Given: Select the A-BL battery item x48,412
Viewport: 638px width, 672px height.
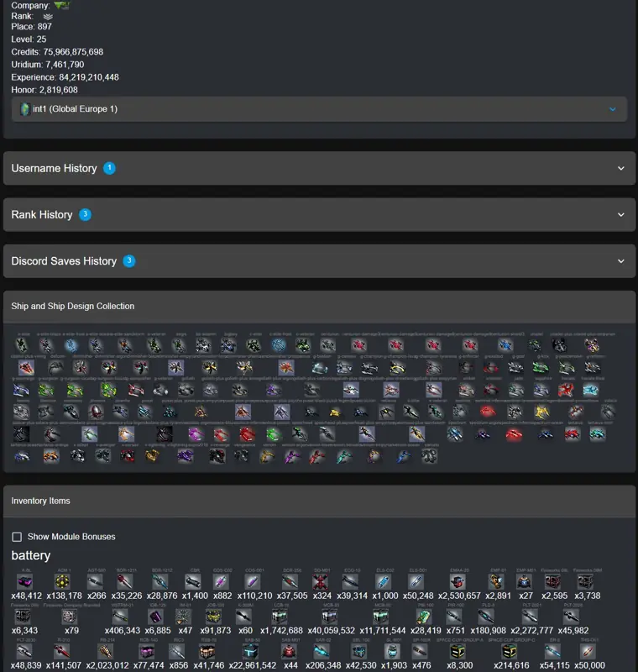Looking at the screenshot, I should [25, 581].
